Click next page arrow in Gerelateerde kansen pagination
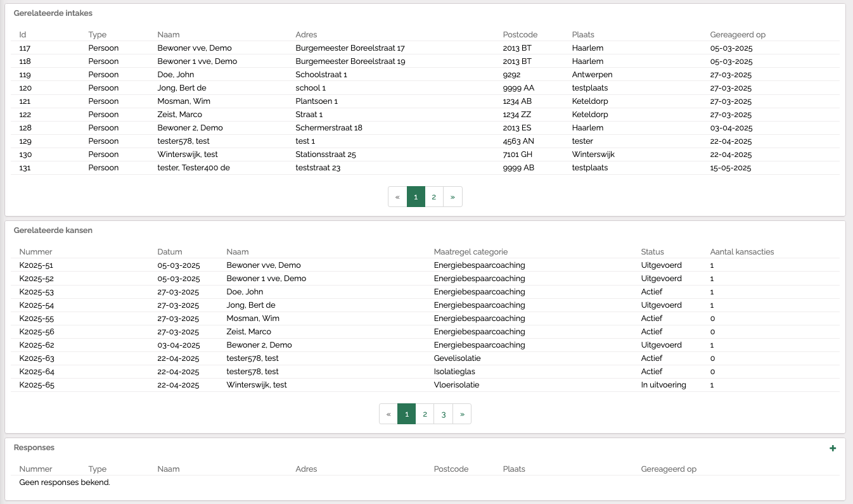The height and width of the screenshot is (504, 853). tap(462, 414)
